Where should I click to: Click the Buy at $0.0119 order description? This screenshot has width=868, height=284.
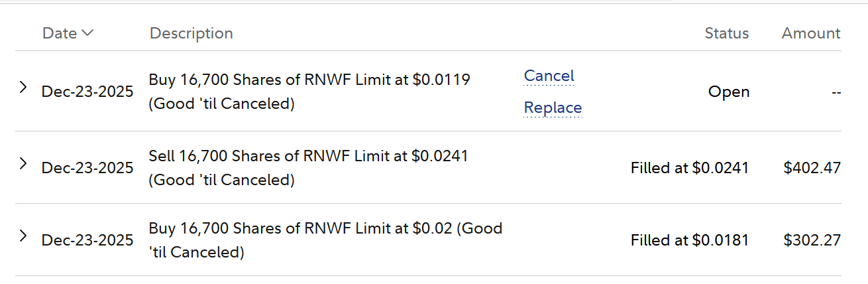click(309, 92)
